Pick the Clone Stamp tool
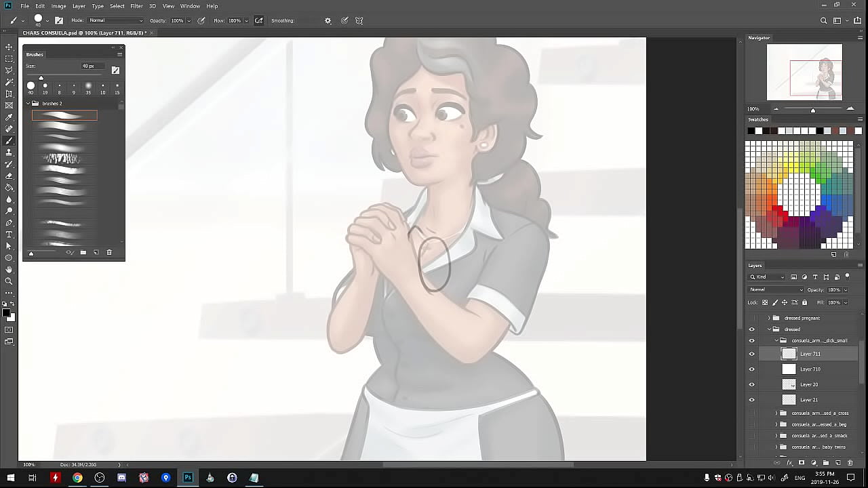Viewport: 868px width, 488px height. click(9, 152)
